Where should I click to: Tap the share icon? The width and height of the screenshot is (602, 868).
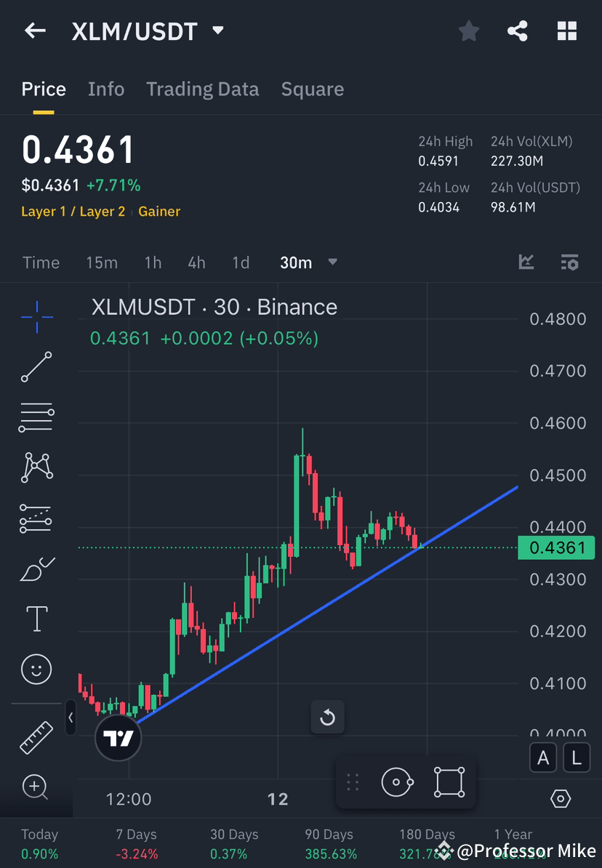(518, 31)
